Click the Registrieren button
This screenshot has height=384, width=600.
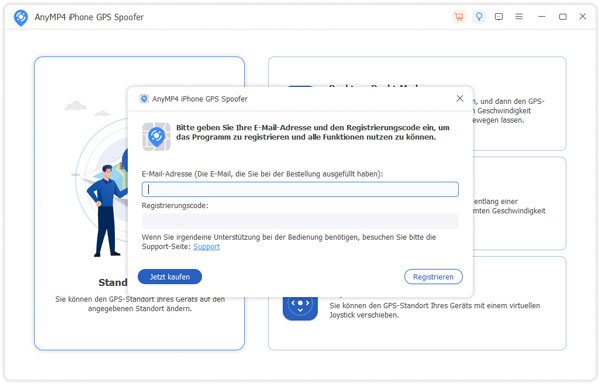click(x=433, y=277)
